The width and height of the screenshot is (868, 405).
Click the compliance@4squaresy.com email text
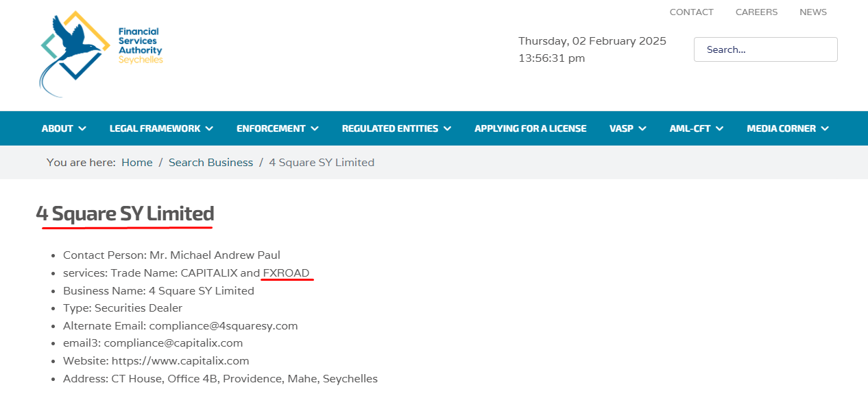[224, 326]
